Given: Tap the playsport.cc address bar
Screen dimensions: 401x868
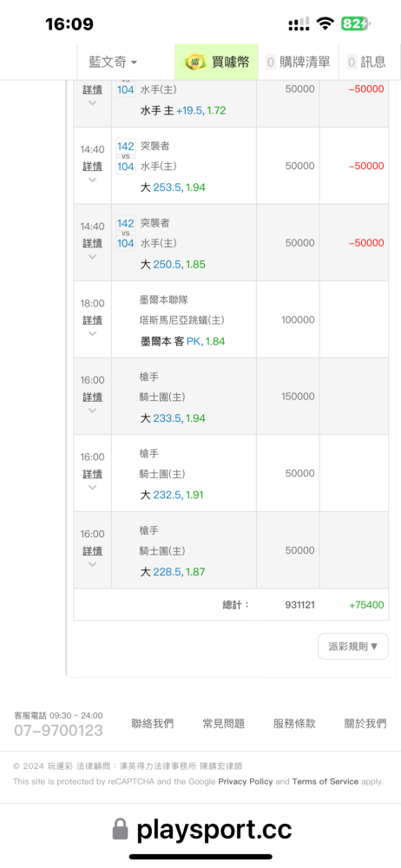Looking at the screenshot, I should [x=201, y=829].
